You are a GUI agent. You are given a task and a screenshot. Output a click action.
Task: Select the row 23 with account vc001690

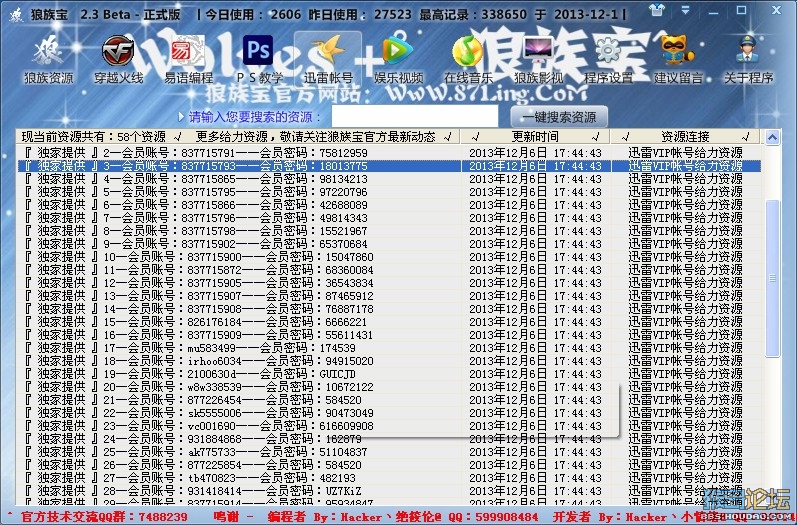pos(389,426)
